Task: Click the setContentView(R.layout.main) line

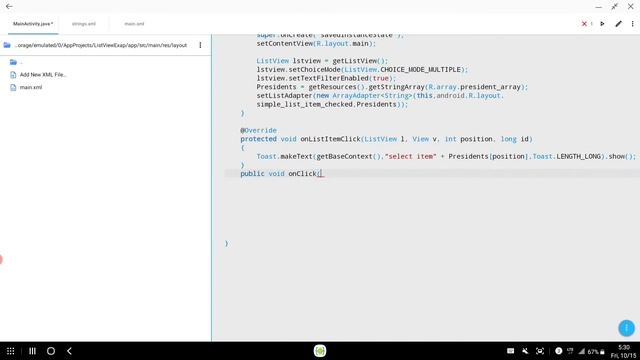Action: pyautogui.click(x=316, y=43)
